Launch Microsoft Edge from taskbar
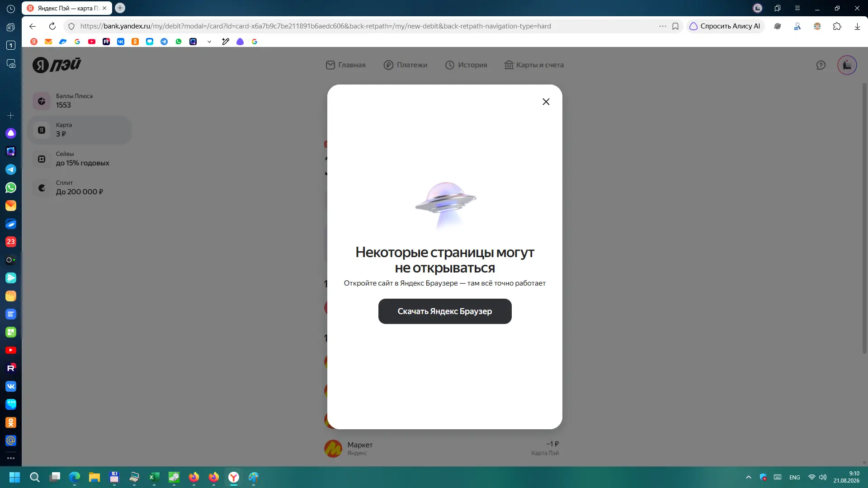Image resolution: width=868 pixels, height=488 pixels. tap(75, 477)
